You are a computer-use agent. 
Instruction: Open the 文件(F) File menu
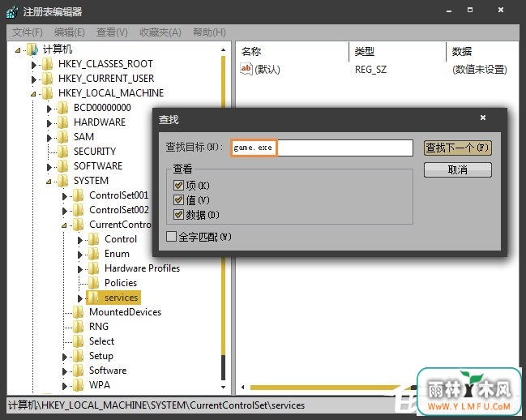[x=28, y=32]
